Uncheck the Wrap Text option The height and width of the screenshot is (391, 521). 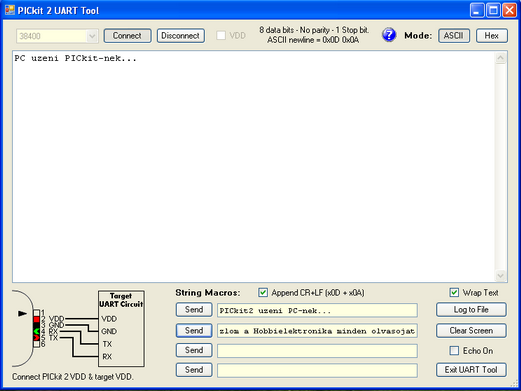[454, 293]
